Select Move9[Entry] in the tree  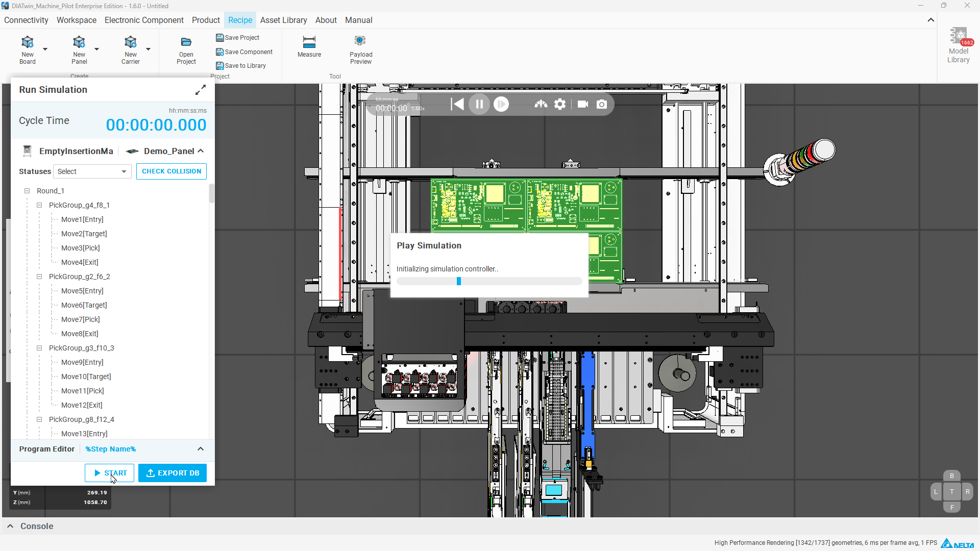(82, 362)
